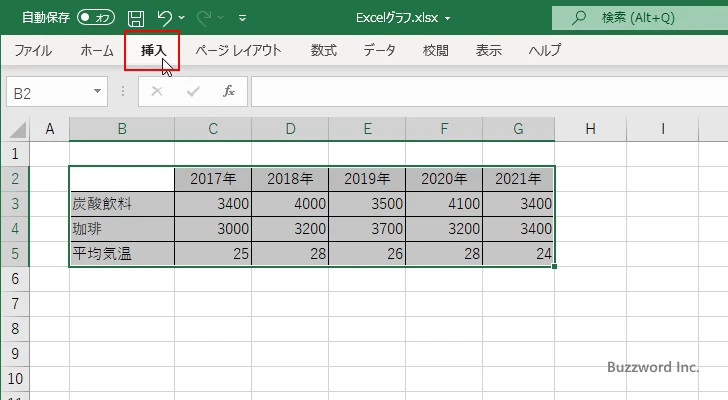Click the 炭酸飲料 cell

[x=122, y=204]
